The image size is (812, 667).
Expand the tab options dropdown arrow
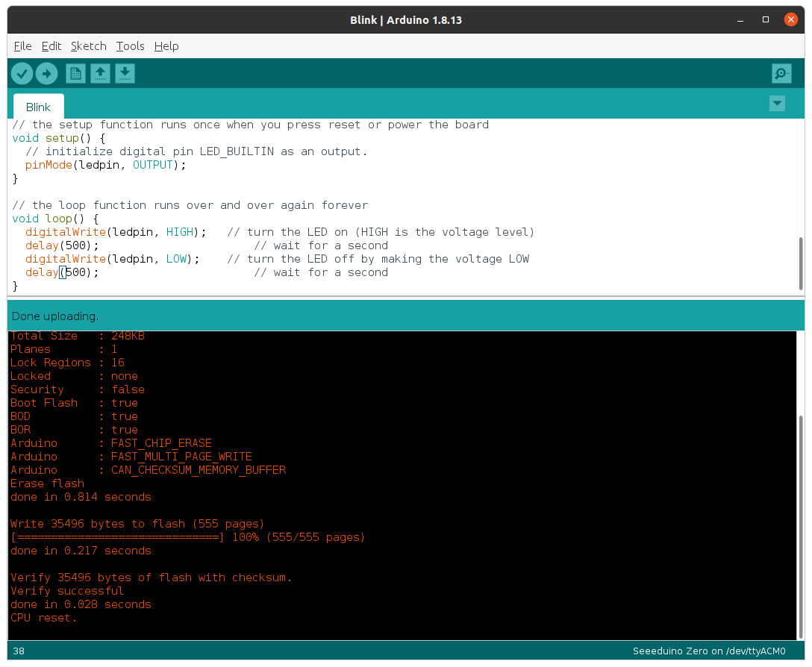click(x=777, y=103)
